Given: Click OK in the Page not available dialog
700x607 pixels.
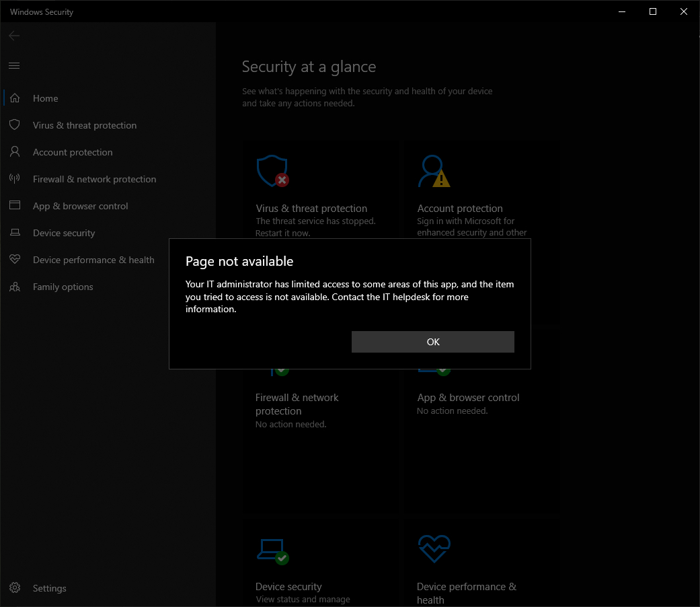Looking at the screenshot, I should point(432,342).
